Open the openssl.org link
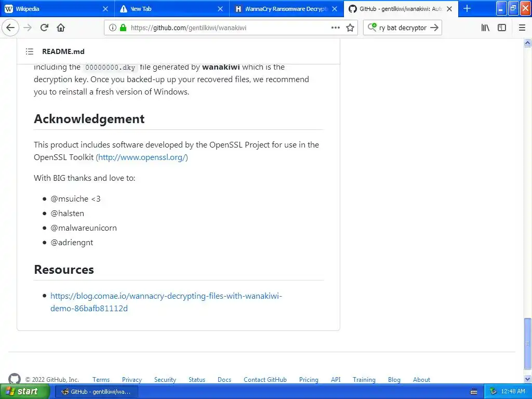 (x=142, y=157)
